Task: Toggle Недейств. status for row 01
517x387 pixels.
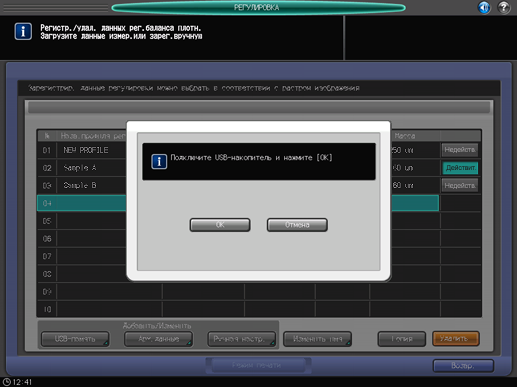Action: pyautogui.click(x=460, y=150)
